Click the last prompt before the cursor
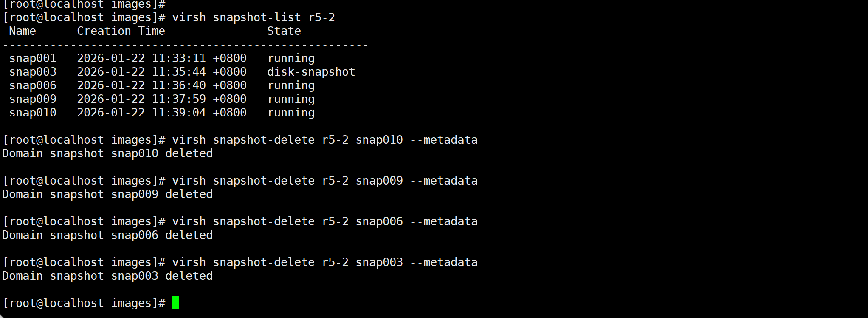Screen dimensions: 868x318 tap(84, 303)
